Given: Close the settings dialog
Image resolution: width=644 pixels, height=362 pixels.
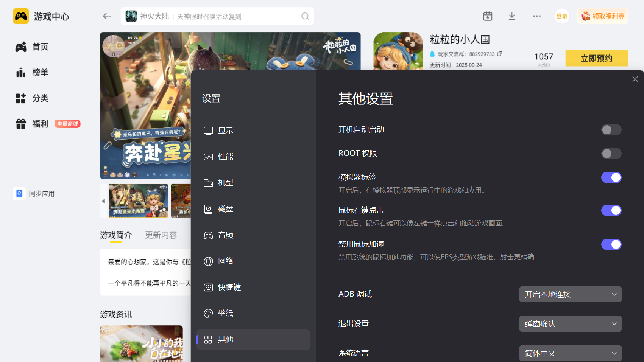Looking at the screenshot, I should (x=635, y=79).
